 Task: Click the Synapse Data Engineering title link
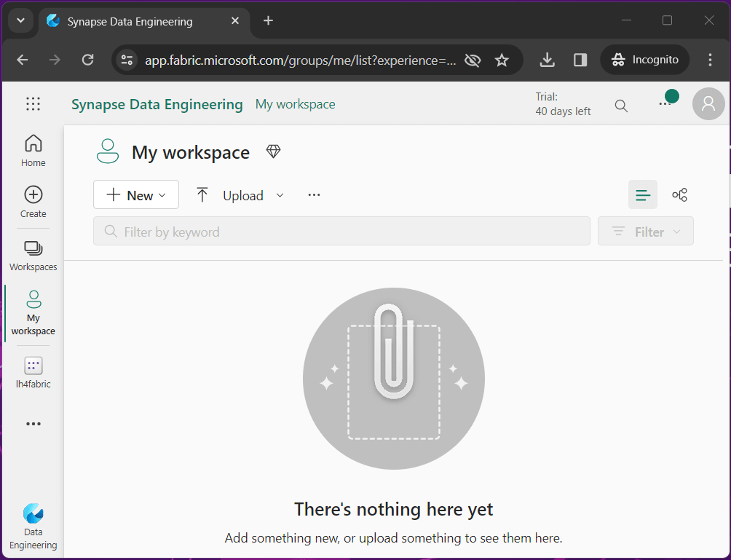click(x=157, y=104)
